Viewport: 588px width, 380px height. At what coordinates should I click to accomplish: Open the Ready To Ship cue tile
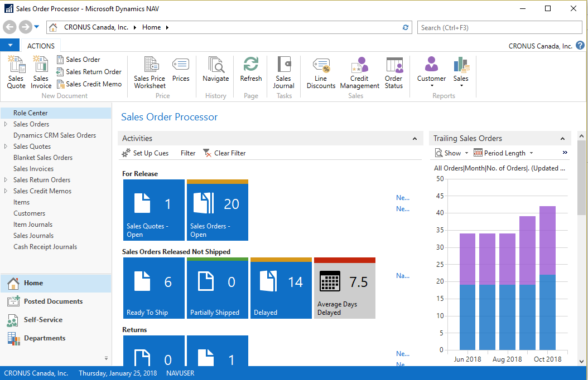click(x=154, y=288)
